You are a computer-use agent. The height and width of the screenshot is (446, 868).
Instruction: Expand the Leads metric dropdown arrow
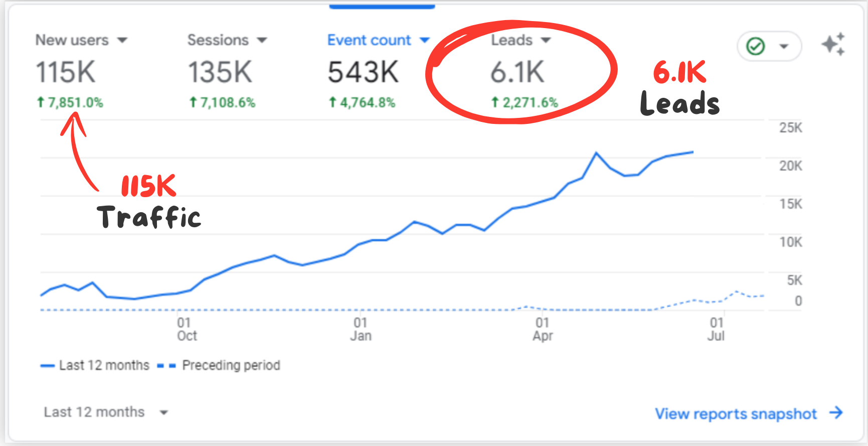pos(546,40)
